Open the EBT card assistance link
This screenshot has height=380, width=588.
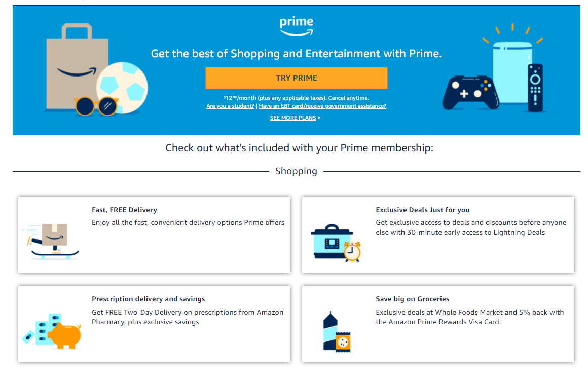(322, 106)
